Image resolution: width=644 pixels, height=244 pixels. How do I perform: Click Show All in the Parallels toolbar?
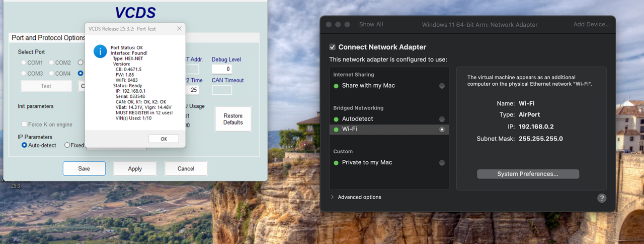(x=371, y=24)
